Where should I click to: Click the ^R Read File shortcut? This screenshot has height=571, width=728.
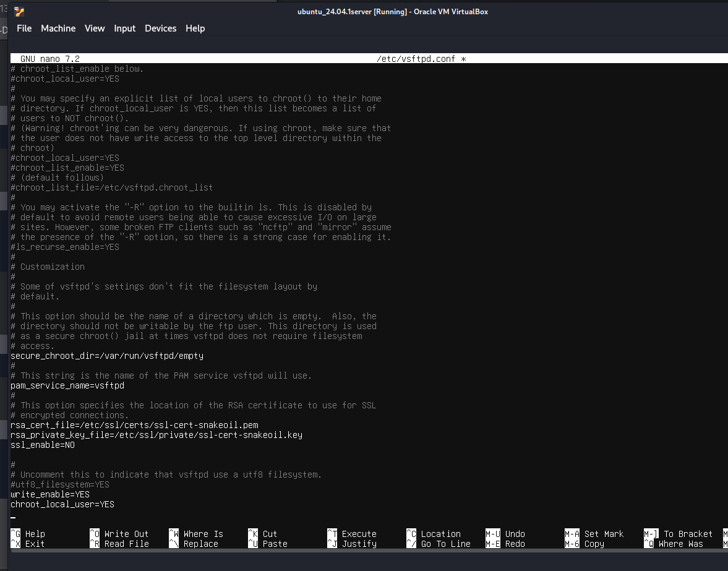119,544
